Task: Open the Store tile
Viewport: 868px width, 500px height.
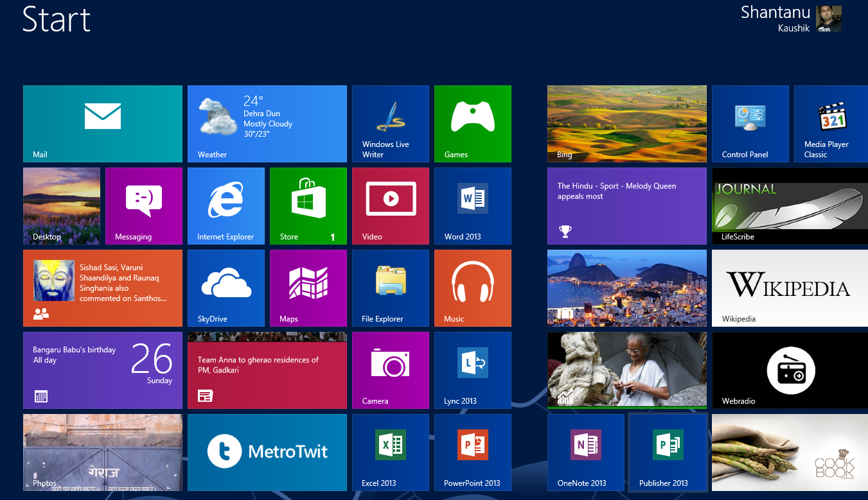Action: [308, 206]
